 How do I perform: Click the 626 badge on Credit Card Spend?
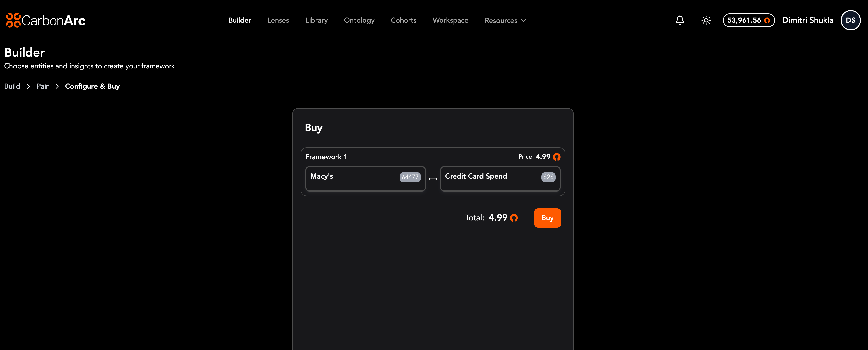tap(548, 177)
